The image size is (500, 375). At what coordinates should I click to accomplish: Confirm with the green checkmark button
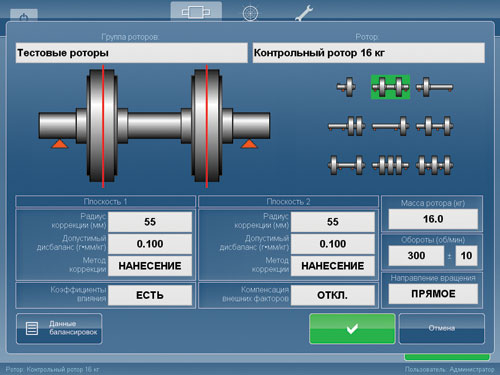(352, 329)
